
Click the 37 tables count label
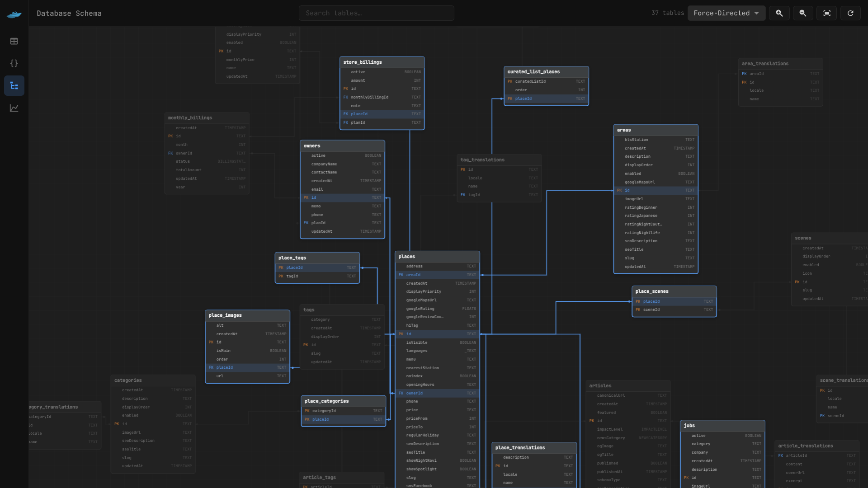point(668,13)
